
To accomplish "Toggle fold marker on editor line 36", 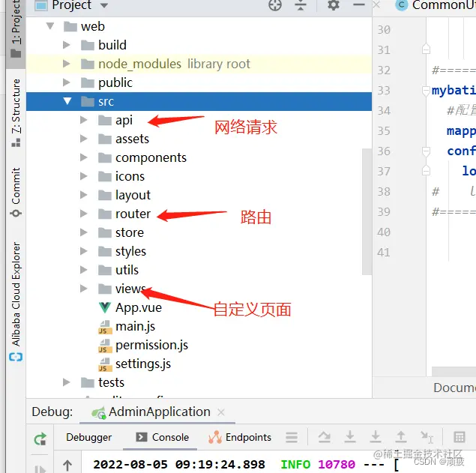I will tap(427, 151).
